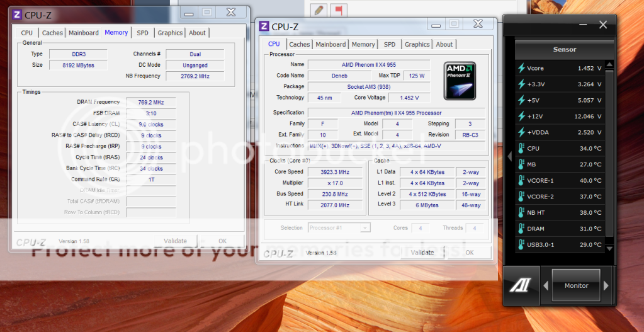Close the AI Suite sensor window
Image resolution: width=644 pixels, height=332 pixels.
click(x=603, y=25)
